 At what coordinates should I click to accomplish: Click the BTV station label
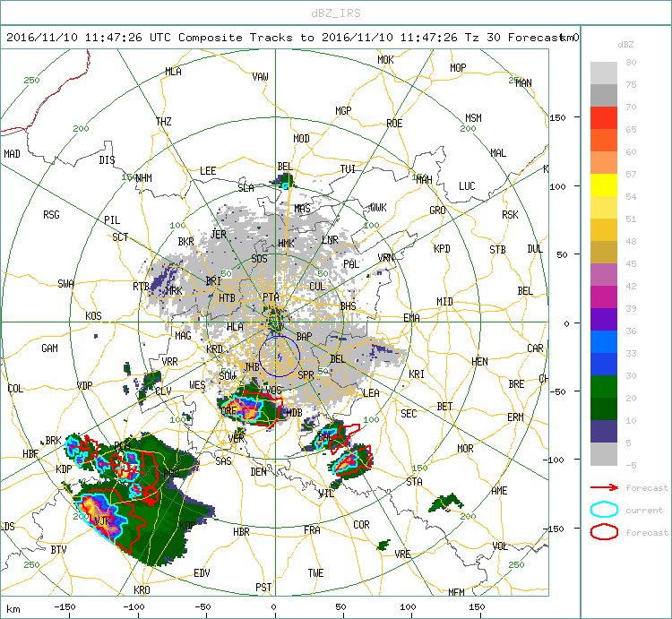(59, 550)
